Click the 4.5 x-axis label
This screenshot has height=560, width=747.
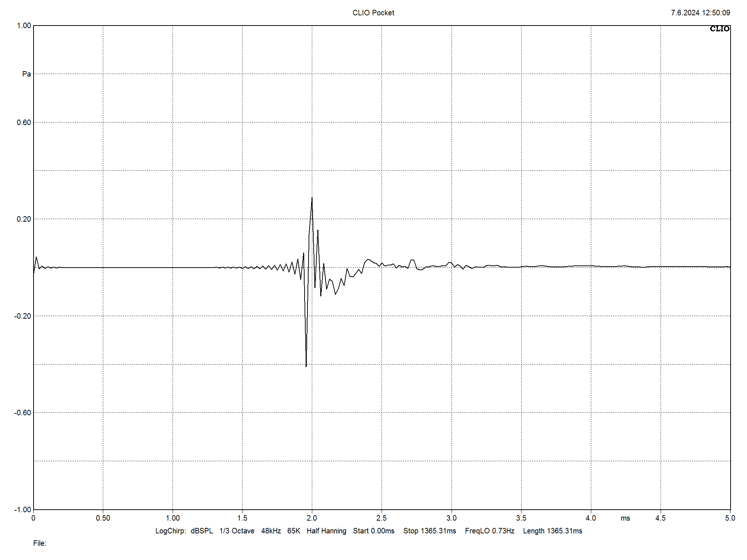661,518
